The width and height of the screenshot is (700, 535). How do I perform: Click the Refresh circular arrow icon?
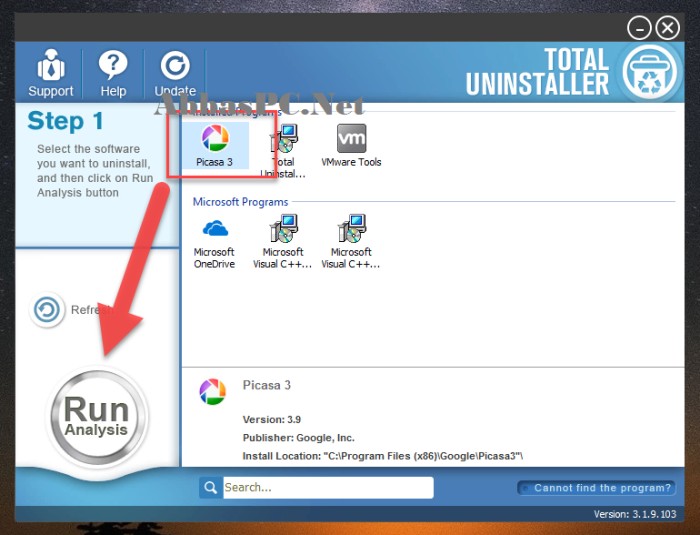pos(47,309)
